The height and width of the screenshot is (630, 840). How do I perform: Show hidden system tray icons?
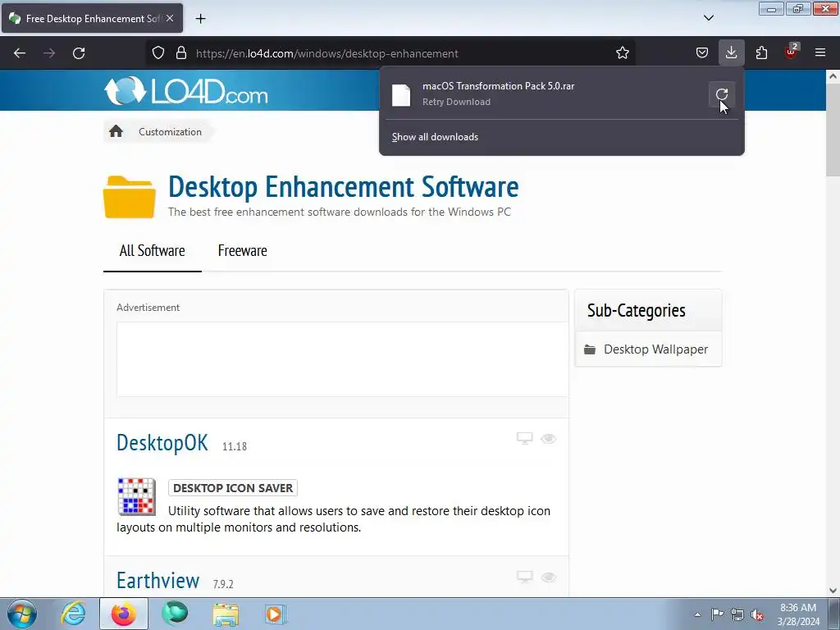[x=697, y=614]
